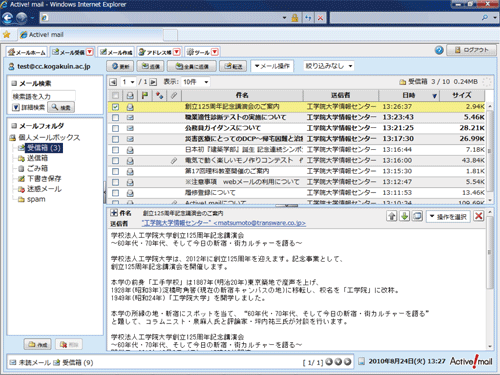Image resolution: width=500 pixels, height=375 pixels.
Task: Click the ログアウト button
Action: coord(472,50)
